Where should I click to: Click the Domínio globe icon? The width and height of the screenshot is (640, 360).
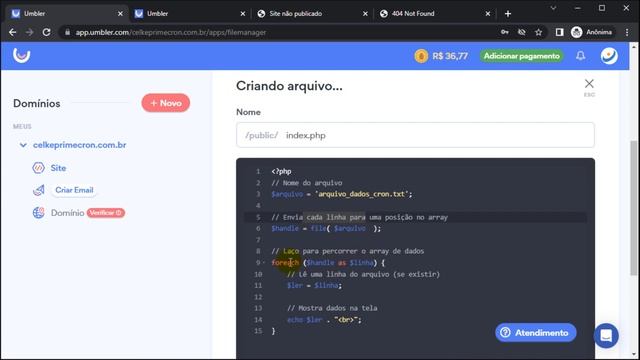(39, 213)
